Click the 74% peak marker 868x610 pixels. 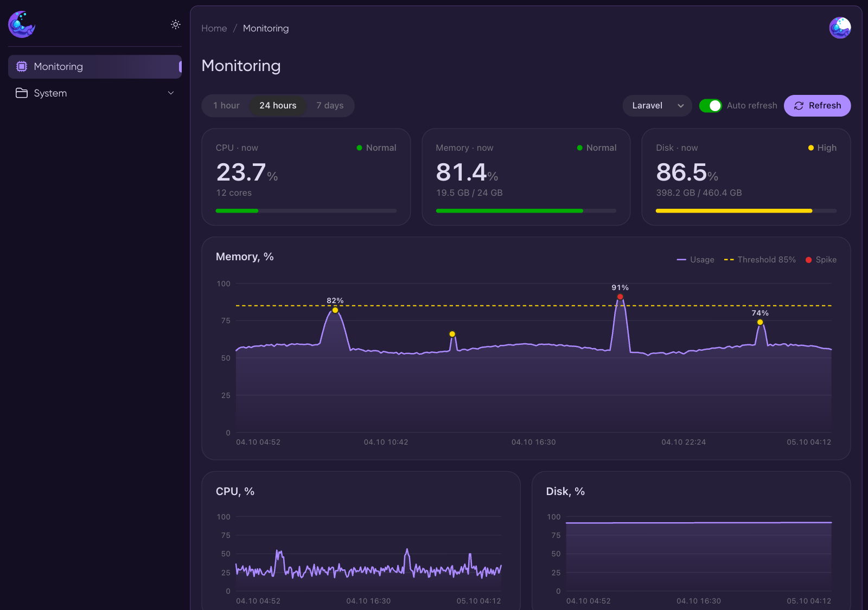760,322
